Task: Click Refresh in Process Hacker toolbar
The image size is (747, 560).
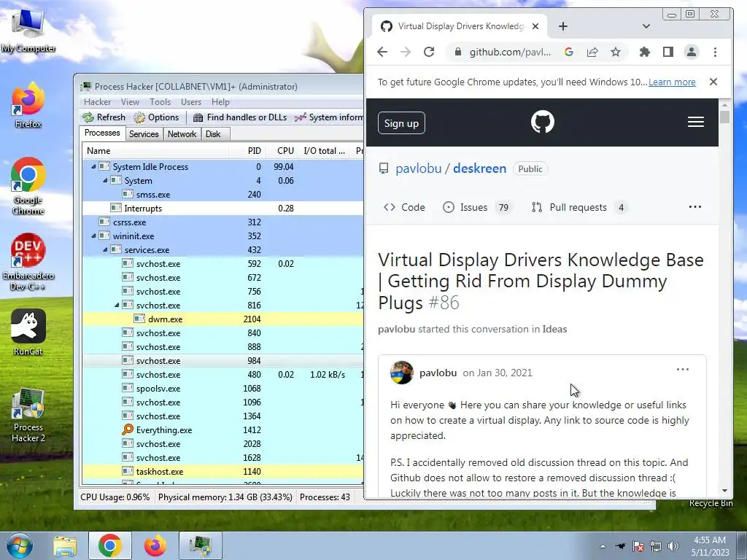Action: point(104,117)
